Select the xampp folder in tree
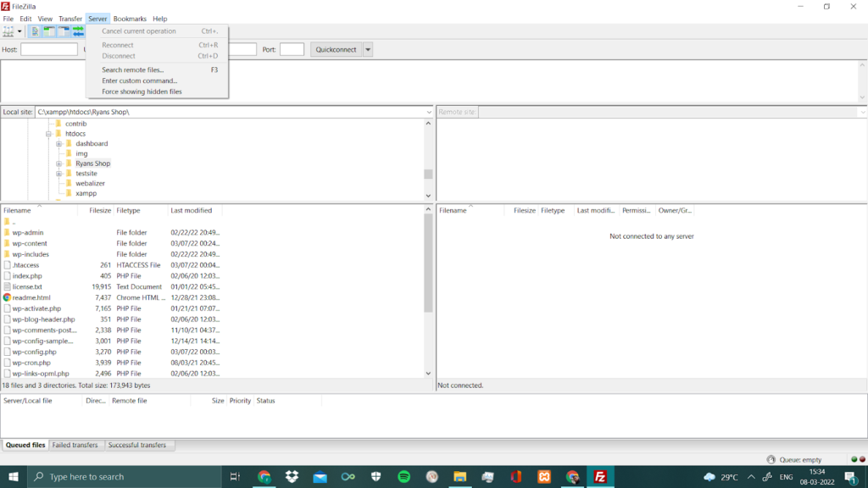 tap(86, 194)
